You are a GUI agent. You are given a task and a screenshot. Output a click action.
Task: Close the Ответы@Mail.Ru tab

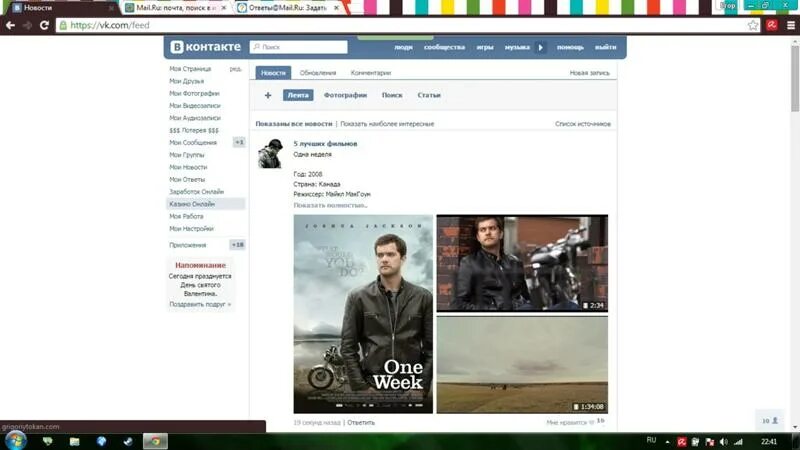336,8
